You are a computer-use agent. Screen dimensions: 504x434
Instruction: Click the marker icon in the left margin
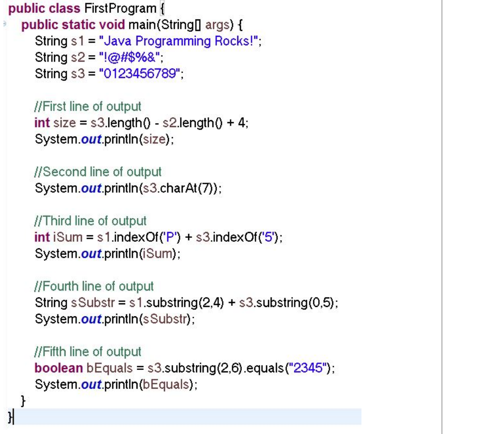click(x=4, y=23)
